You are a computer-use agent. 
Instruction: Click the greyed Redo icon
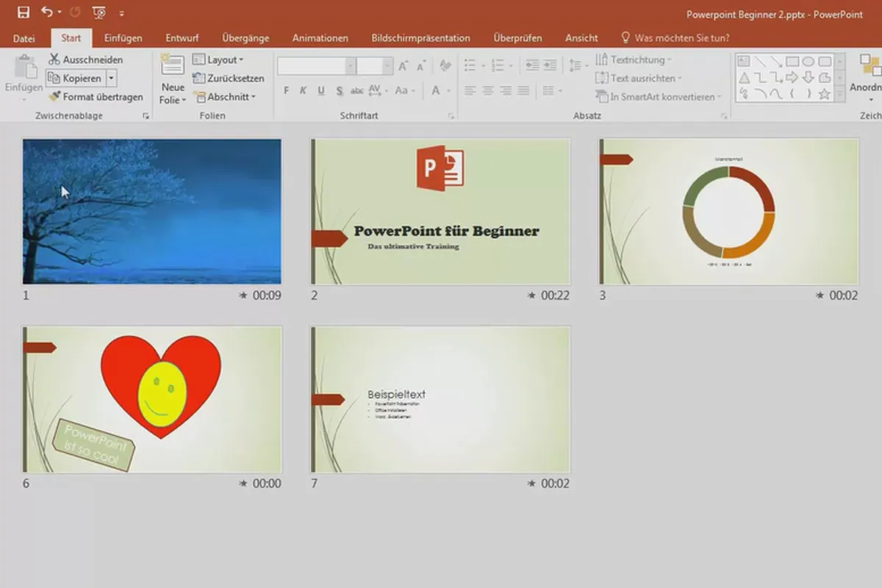click(74, 12)
